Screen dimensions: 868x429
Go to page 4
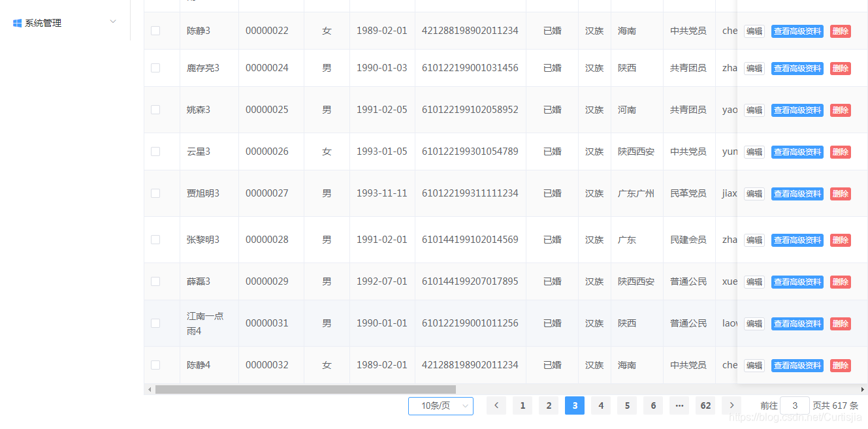coord(601,405)
